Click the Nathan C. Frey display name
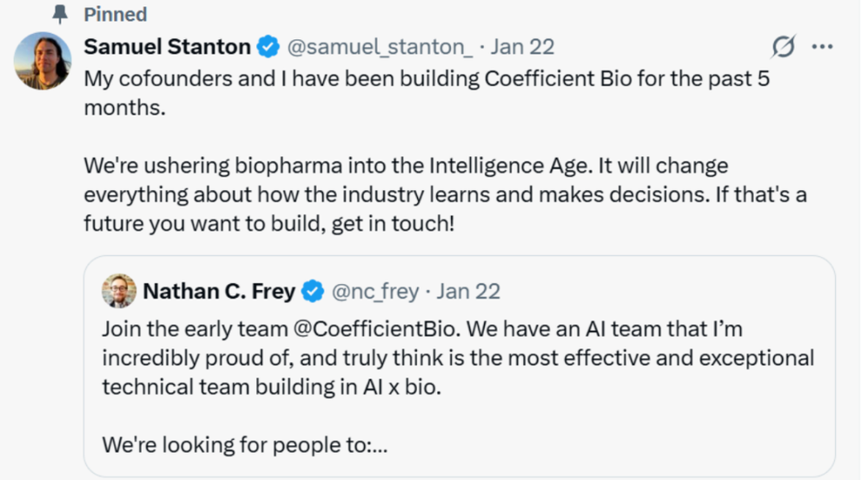Viewport: 868px width, 480px height. coord(219,291)
